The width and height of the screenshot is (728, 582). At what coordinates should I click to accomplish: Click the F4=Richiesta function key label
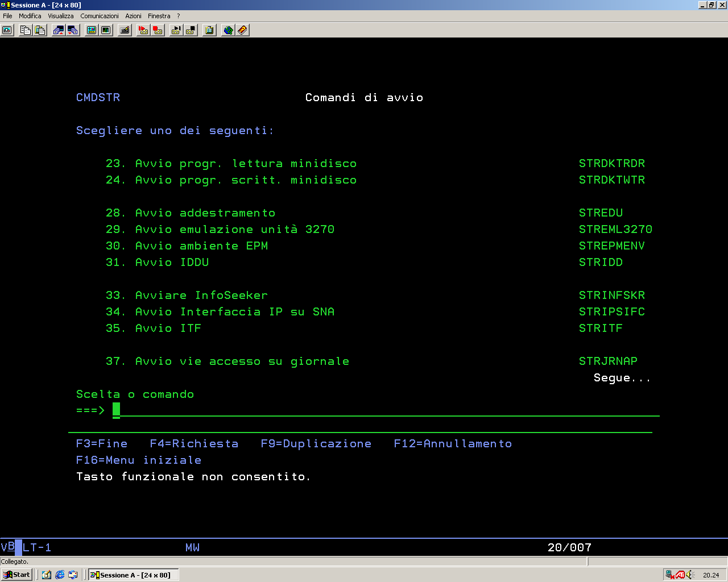(x=194, y=444)
